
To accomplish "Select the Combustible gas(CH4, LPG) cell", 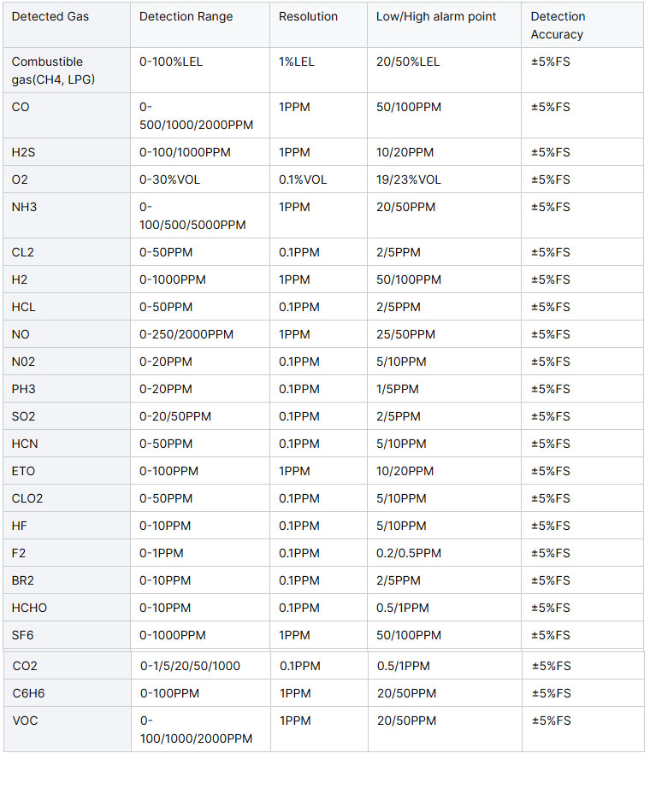I will 67,70.
